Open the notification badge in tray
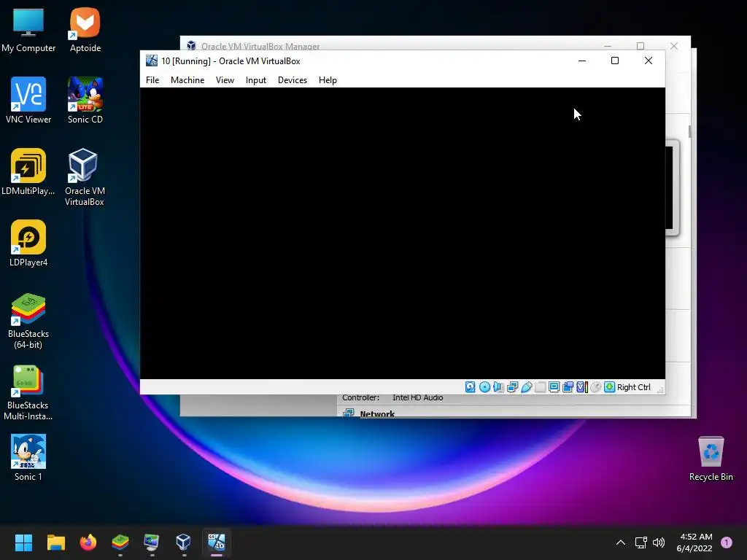The image size is (747, 560). pyautogui.click(x=727, y=542)
